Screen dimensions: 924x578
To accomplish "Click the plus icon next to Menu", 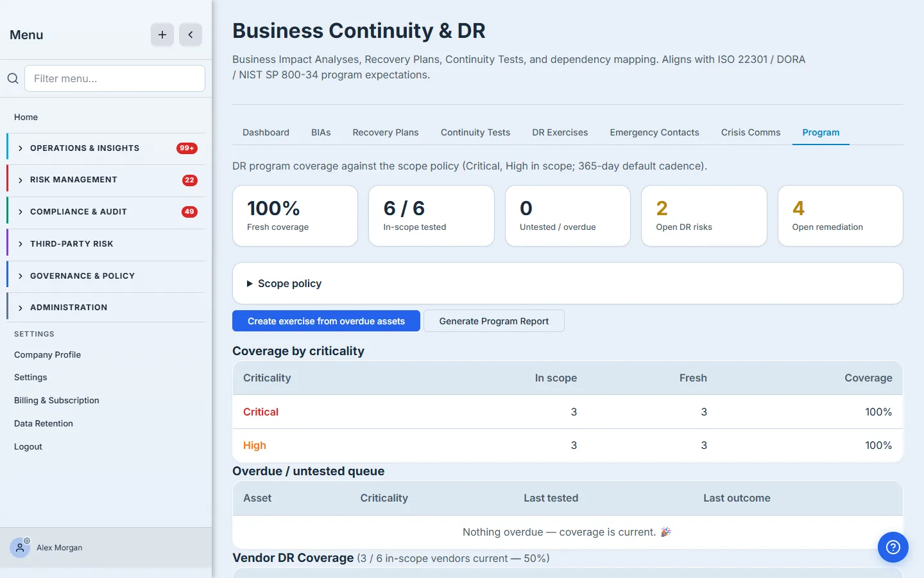I will pos(162,35).
